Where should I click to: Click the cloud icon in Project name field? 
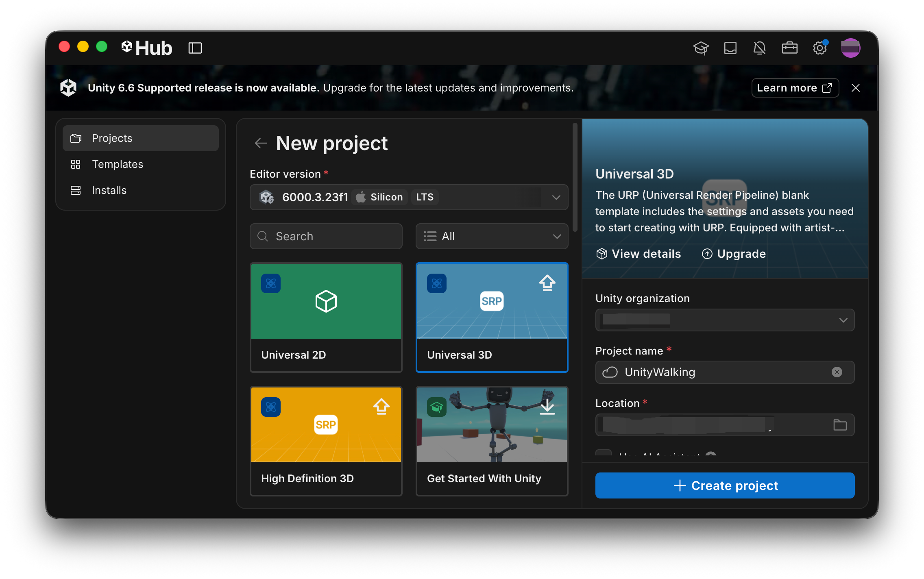610,372
